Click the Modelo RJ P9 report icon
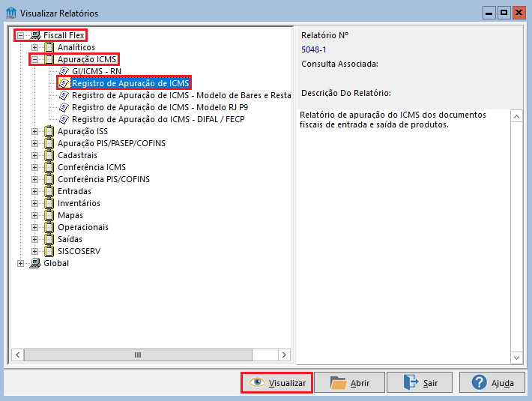The height and width of the screenshot is (401, 532). (x=64, y=107)
